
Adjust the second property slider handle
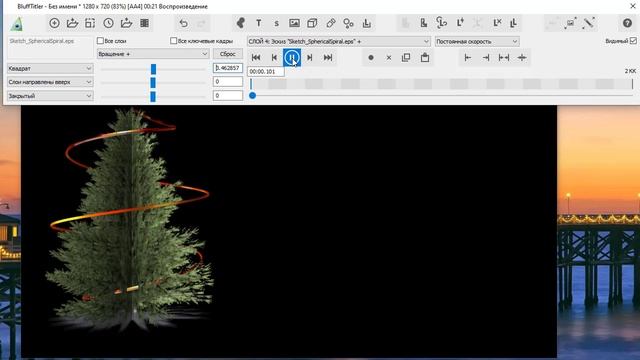click(153, 83)
